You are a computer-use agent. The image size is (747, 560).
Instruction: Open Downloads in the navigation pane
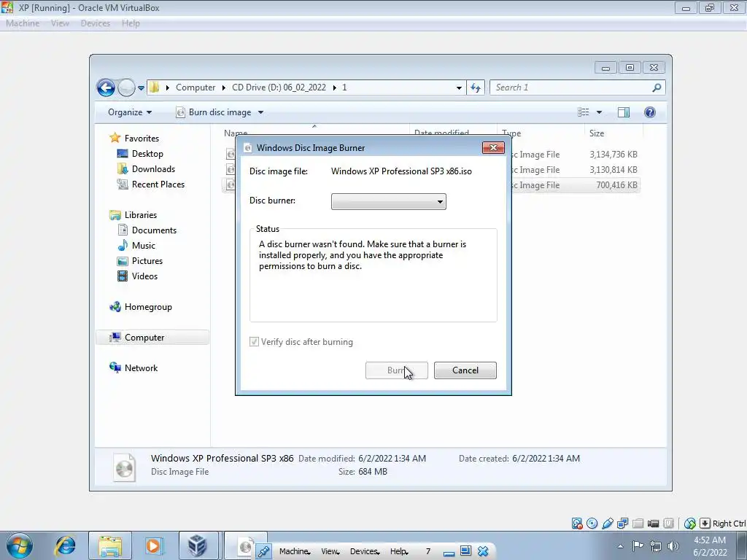153,169
